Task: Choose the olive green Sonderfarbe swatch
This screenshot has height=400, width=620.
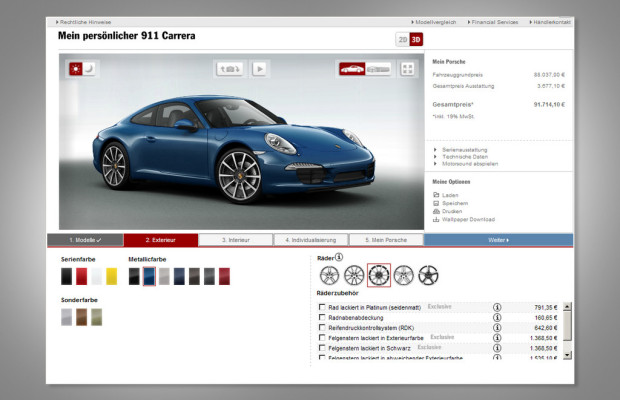Action: click(96, 317)
